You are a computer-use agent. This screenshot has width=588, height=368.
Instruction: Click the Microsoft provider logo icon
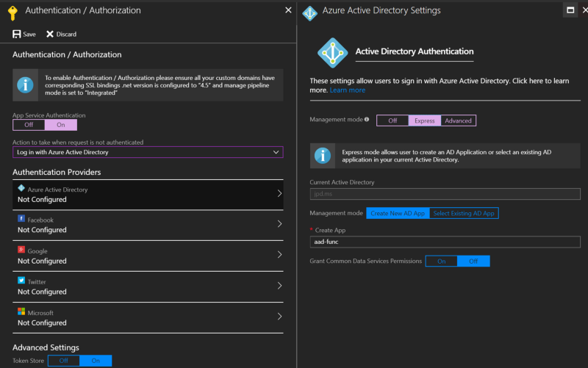coord(21,311)
